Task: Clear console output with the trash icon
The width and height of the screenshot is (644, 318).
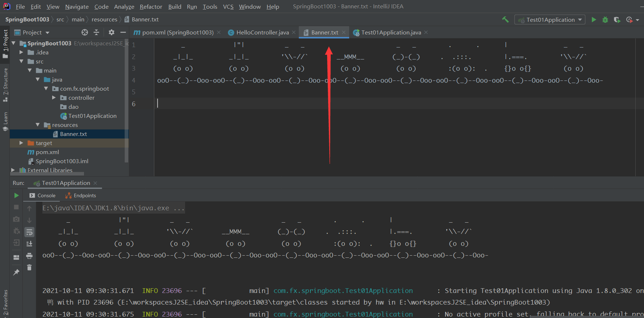Action: pos(29,268)
